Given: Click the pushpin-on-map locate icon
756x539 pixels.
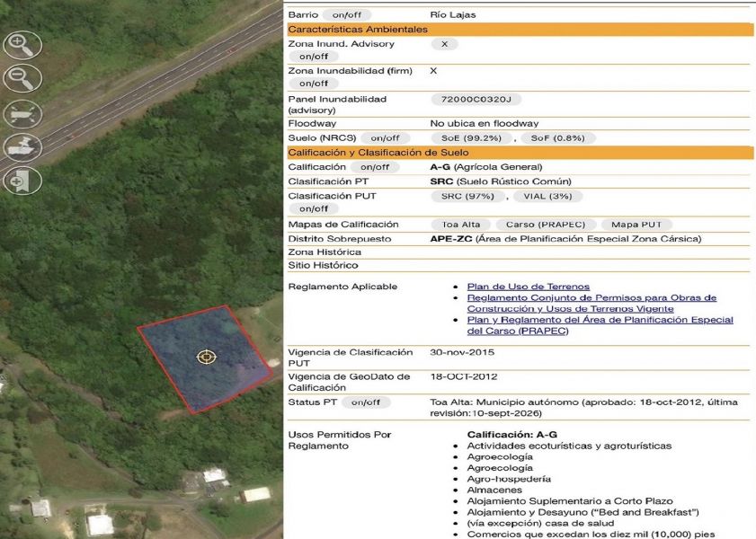Looking at the screenshot, I should (x=22, y=147).
